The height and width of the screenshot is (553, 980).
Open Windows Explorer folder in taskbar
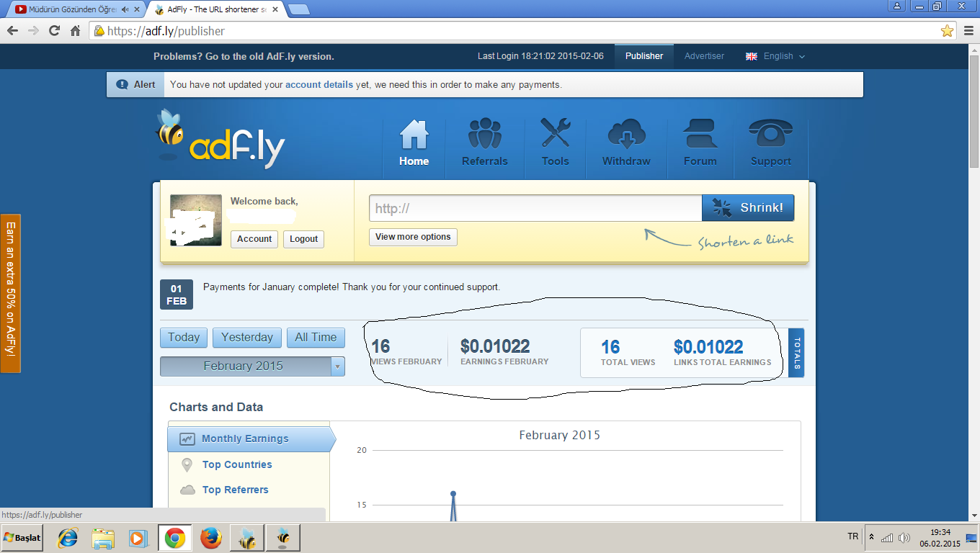tap(103, 538)
